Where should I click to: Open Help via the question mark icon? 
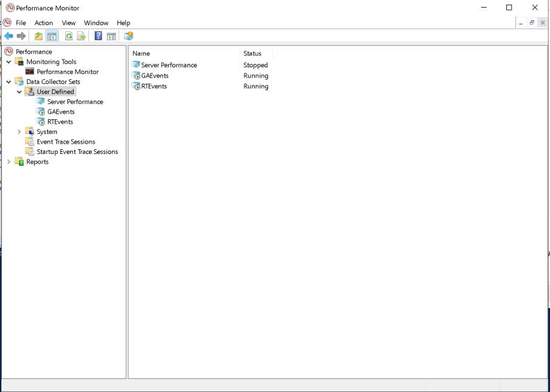99,36
